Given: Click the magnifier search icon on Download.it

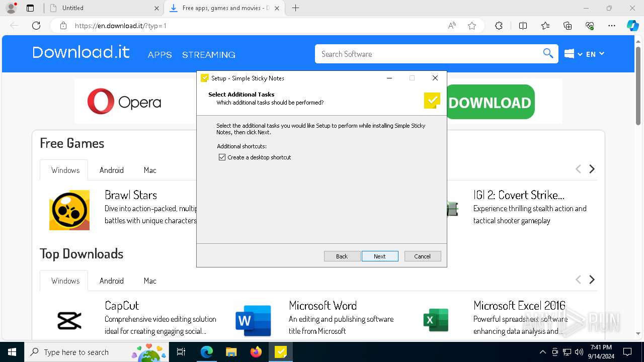Looking at the screenshot, I should 548,54.
